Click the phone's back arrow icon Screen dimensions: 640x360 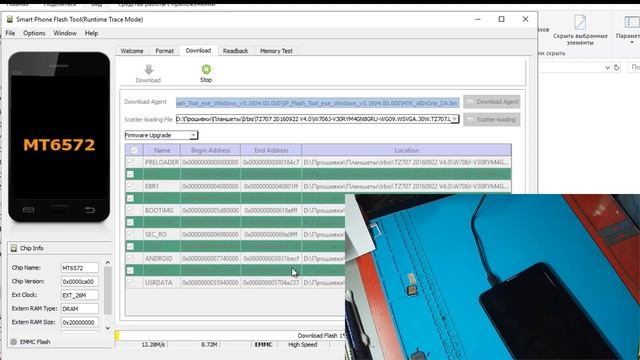[x=90, y=210]
